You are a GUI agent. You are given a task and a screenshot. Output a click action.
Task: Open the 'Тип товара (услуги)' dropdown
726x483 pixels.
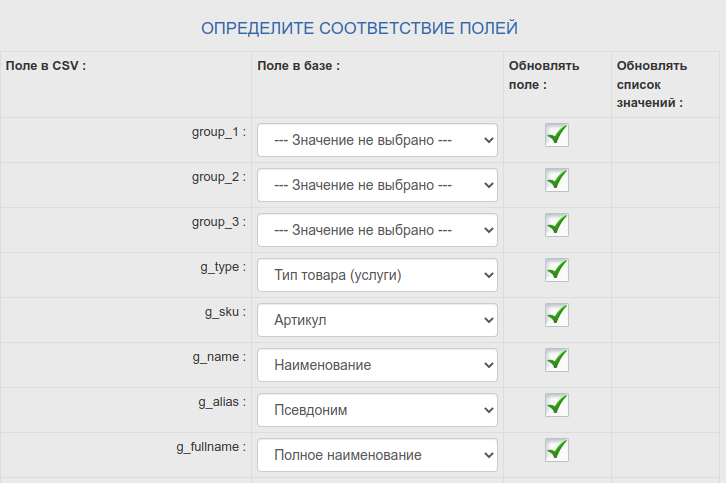point(377,275)
